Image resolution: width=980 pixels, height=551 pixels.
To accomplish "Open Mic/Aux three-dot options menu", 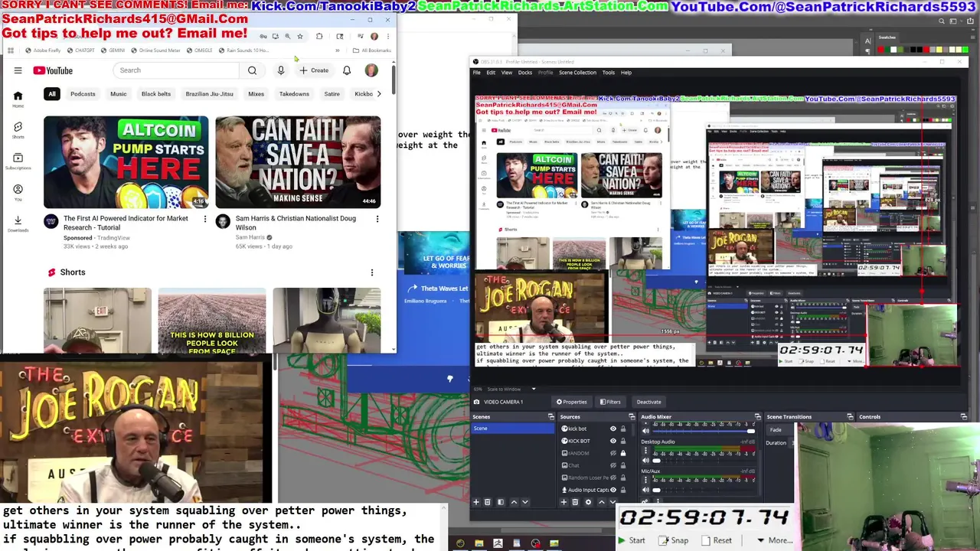I will [645, 480].
